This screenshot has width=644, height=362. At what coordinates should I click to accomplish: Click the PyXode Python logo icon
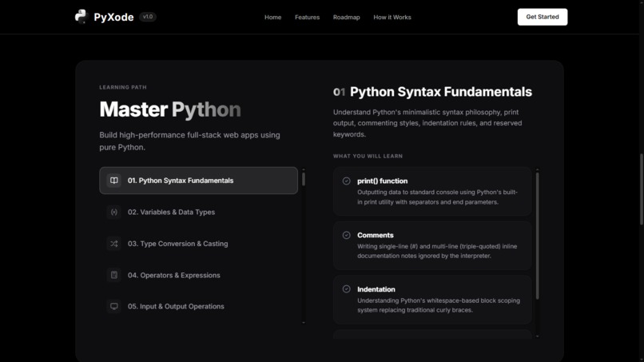[x=81, y=17]
